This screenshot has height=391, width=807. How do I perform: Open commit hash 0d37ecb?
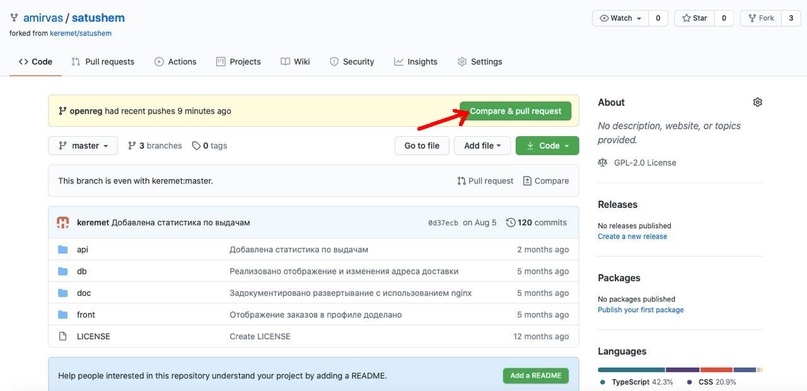tap(443, 223)
